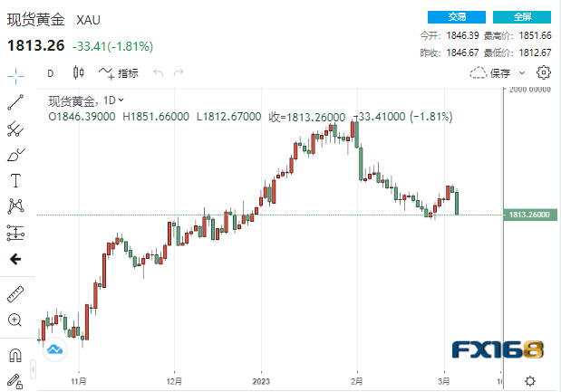Open the D timeframe interval selector
Screen dimensions: 561x392
click(x=50, y=73)
